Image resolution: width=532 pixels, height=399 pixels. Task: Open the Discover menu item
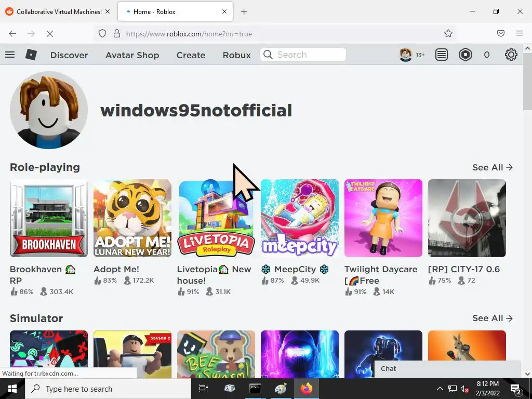[69, 55]
